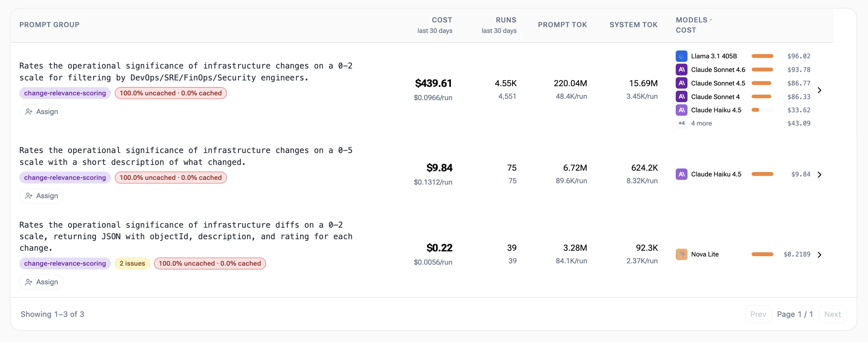Image resolution: width=868 pixels, height=342 pixels.
Task: Click the +4 more models badge
Action: pos(681,123)
